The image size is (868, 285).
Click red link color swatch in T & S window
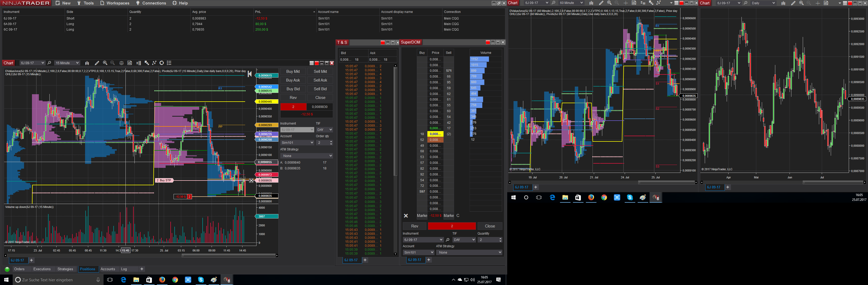pyautogui.click(x=382, y=42)
